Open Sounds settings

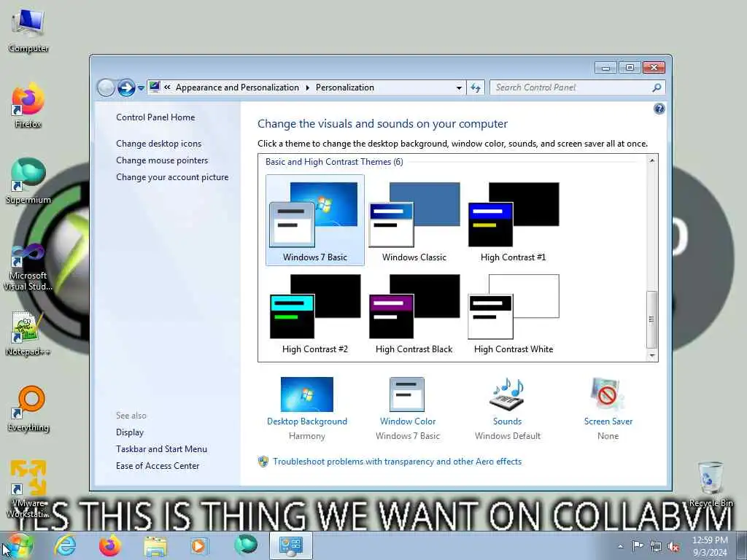click(x=508, y=408)
